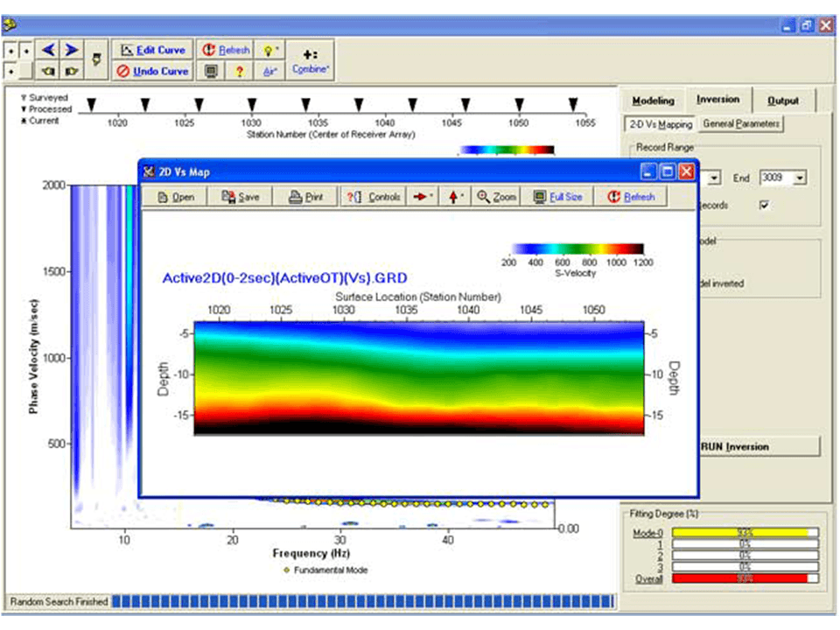This screenshot has width=840, height=630.
Task: Click the Surveyed legend entry
Action: [45, 97]
